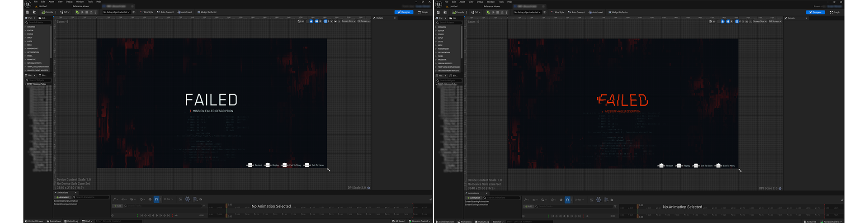
Task: Switch to Graph mode in left window
Action: (x=423, y=12)
